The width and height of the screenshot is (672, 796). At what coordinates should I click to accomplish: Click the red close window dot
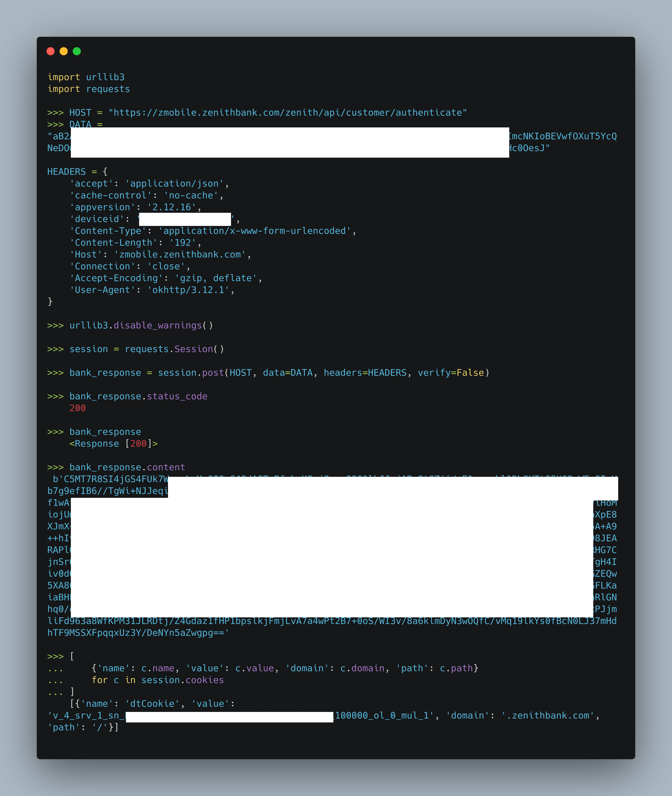(50, 51)
